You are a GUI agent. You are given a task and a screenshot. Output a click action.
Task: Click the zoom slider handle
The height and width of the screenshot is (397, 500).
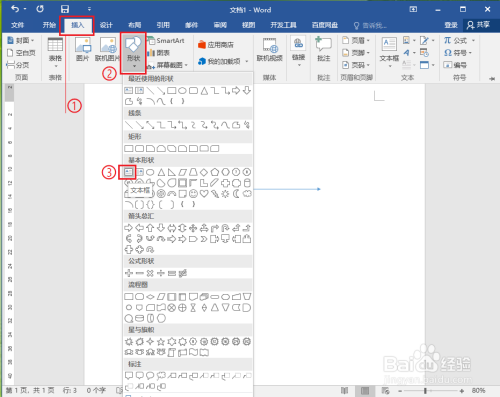coord(425,391)
